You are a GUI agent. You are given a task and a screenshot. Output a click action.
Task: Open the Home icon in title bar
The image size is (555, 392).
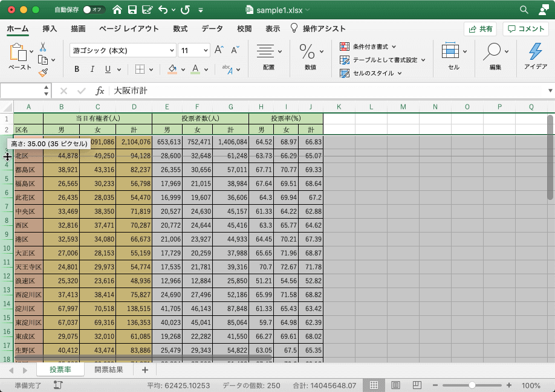pos(117,10)
